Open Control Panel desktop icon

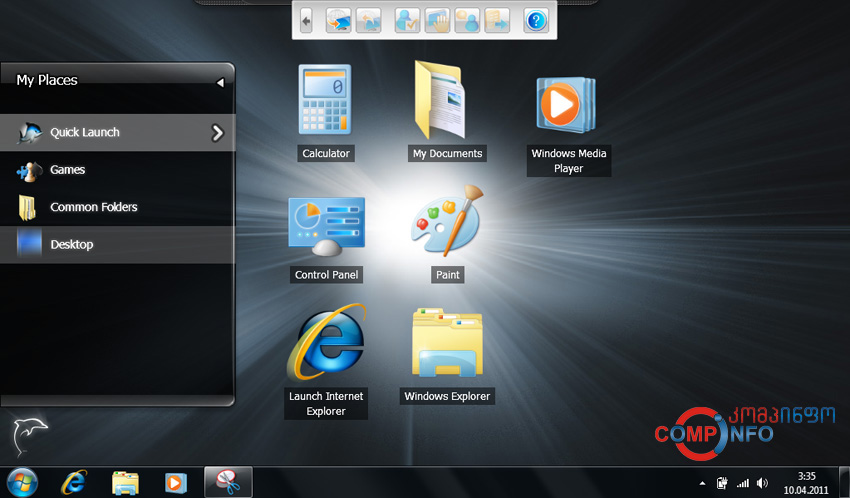326,226
